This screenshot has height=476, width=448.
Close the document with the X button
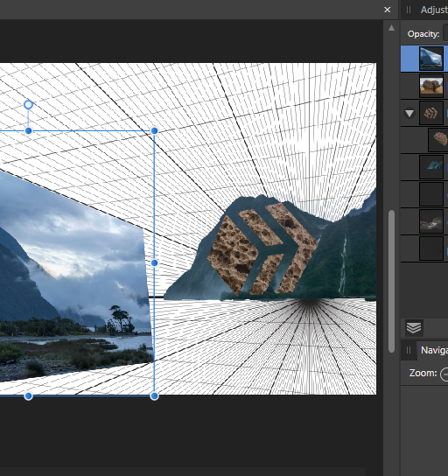coord(388,10)
